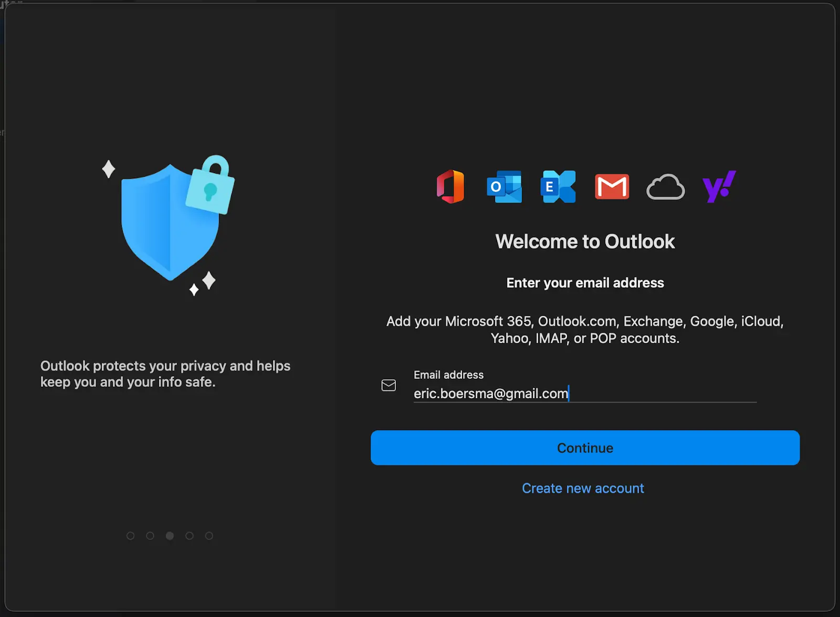Click the envelope icon beside the email field

click(x=388, y=386)
